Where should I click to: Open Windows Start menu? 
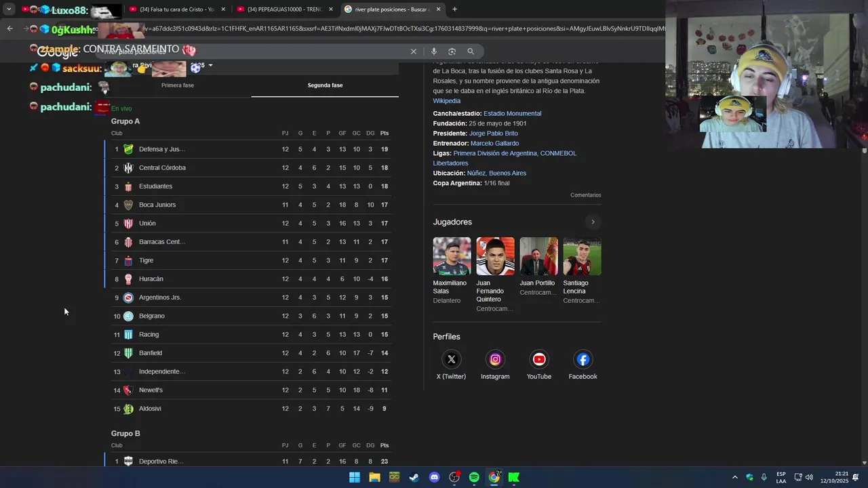click(355, 477)
